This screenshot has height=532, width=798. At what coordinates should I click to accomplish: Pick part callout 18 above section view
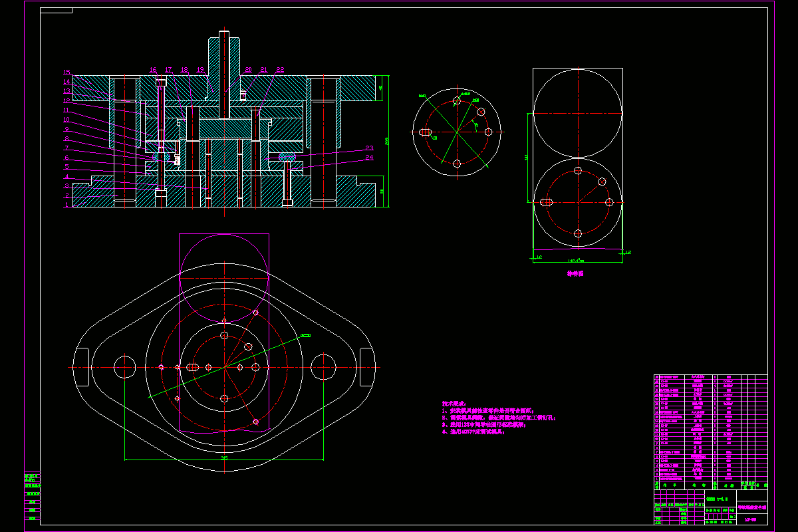pyautogui.click(x=184, y=70)
